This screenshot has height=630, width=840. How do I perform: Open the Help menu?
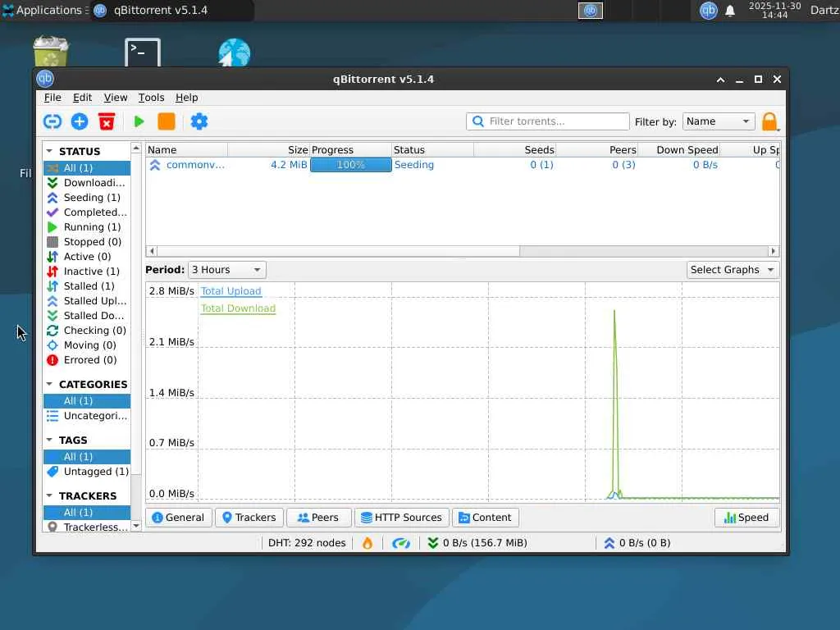tap(186, 98)
